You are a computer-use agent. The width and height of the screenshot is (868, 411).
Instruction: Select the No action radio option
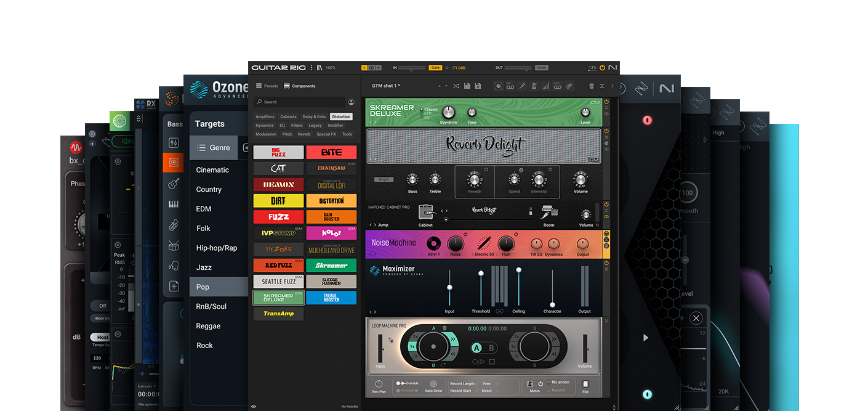(x=558, y=382)
